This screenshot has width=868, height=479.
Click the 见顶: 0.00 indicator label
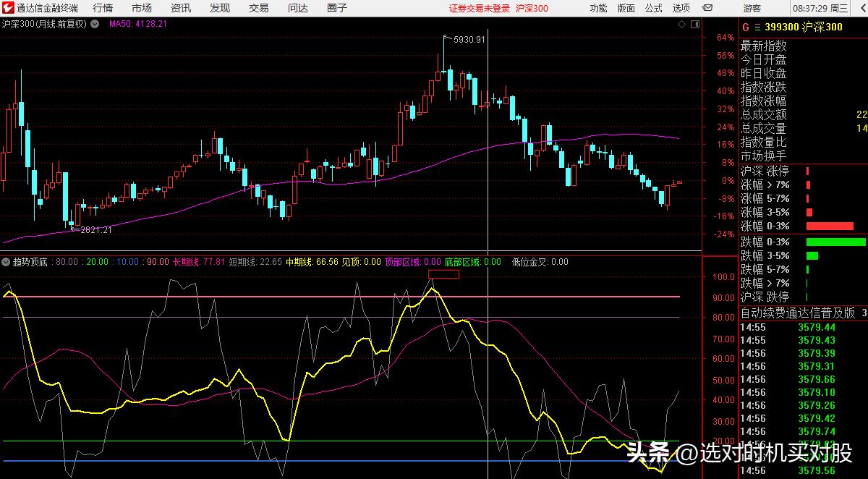(362, 262)
